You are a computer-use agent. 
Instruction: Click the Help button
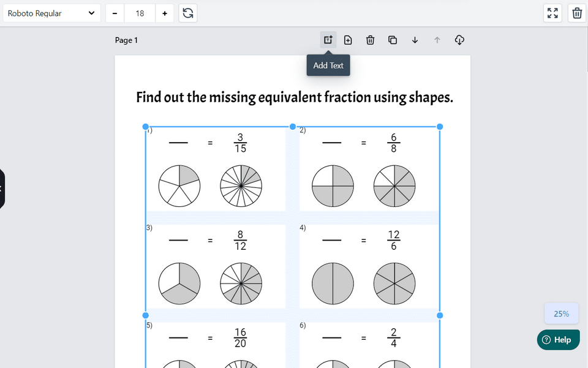point(558,339)
